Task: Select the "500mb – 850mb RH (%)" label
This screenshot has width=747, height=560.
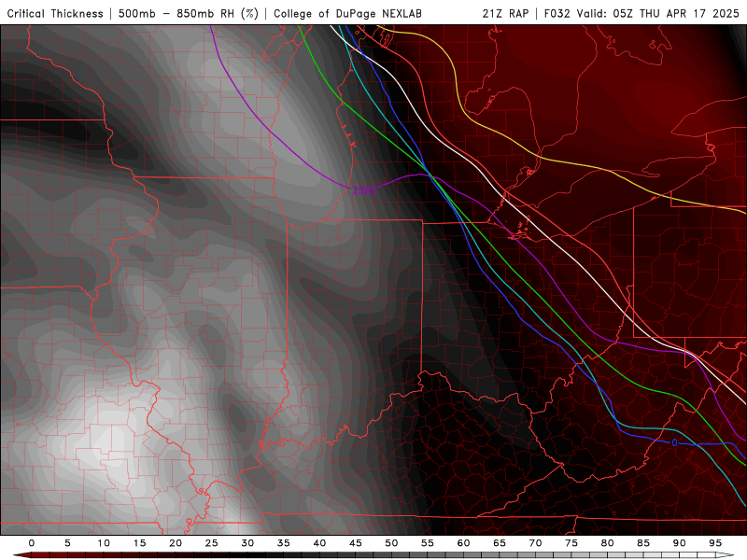Action: pyautogui.click(x=189, y=13)
